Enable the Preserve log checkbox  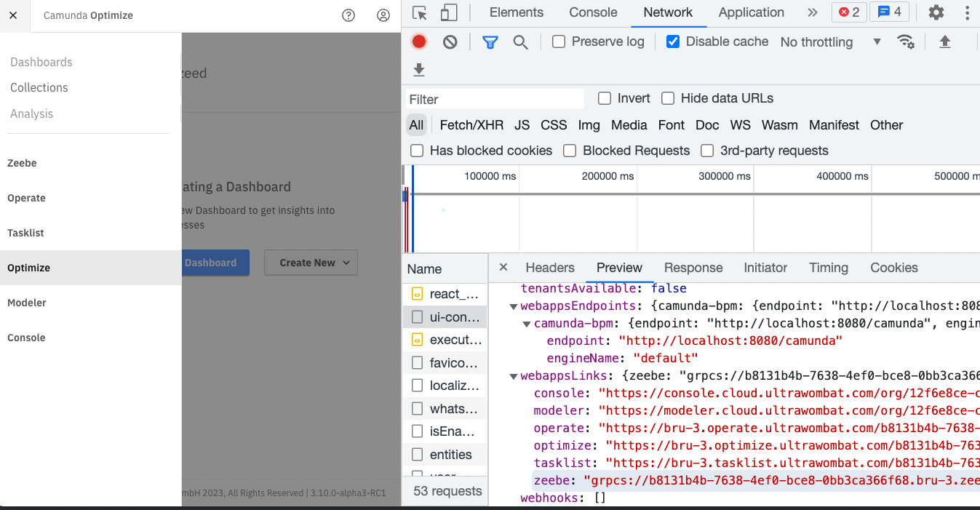coord(559,41)
